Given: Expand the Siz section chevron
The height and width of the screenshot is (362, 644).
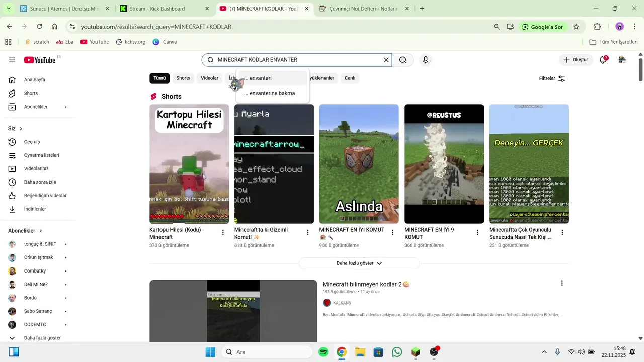Looking at the screenshot, I should tap(21, 129).
